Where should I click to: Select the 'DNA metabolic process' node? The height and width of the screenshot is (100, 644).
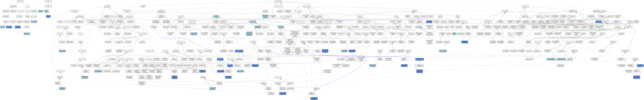tap(583, 34)
